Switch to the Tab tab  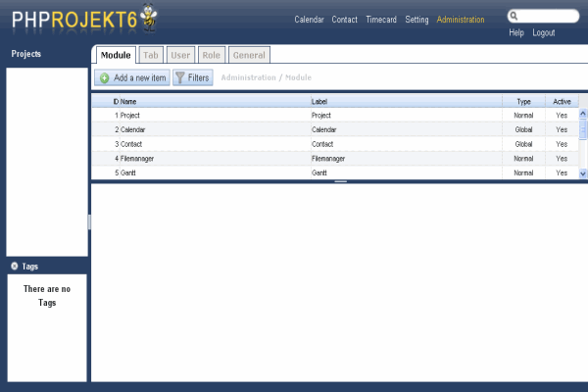click(x=151, y=55)
